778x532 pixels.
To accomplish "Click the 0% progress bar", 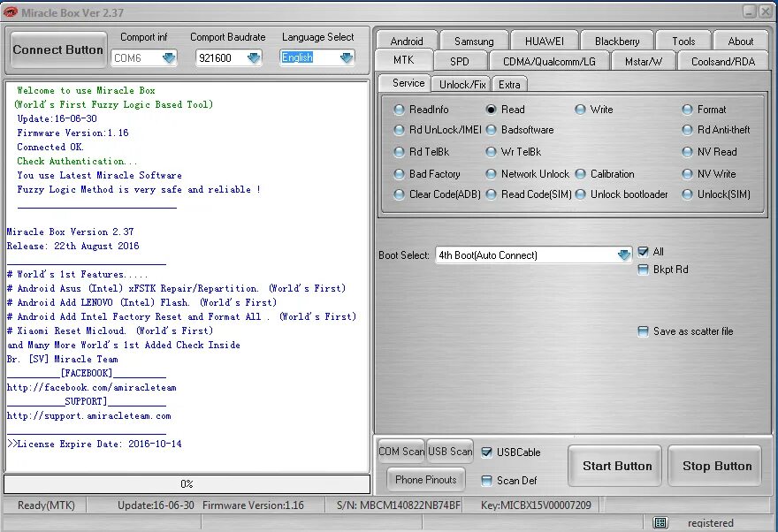I will [187, 484].
